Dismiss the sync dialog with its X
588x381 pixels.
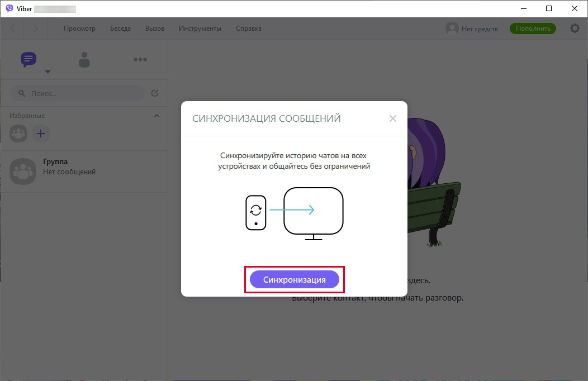(392, 118)
